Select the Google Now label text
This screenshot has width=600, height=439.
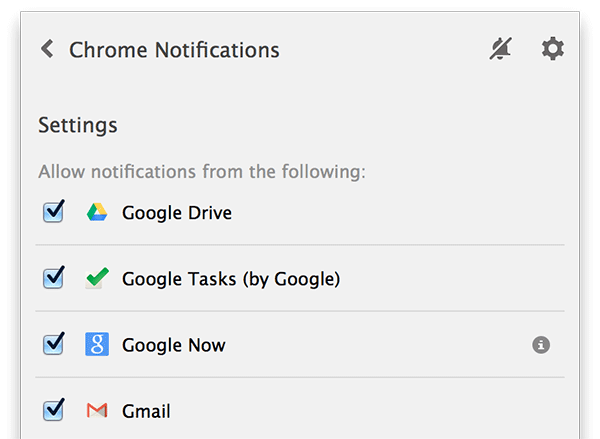pos(174,346)
